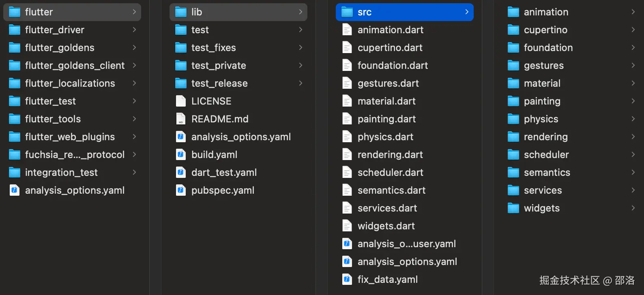Screen dimensions: 644x295
Task: Click the animation.dart file icon
Action: [x=347, y=30]
